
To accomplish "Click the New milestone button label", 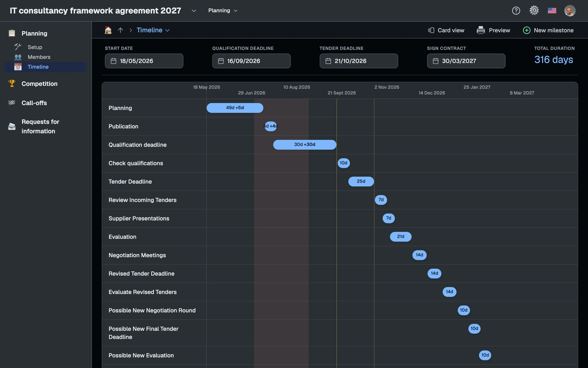I will pos(553,30).
